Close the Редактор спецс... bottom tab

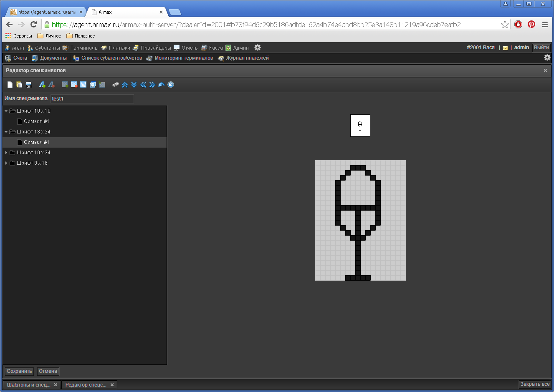[x=112, y=385]
